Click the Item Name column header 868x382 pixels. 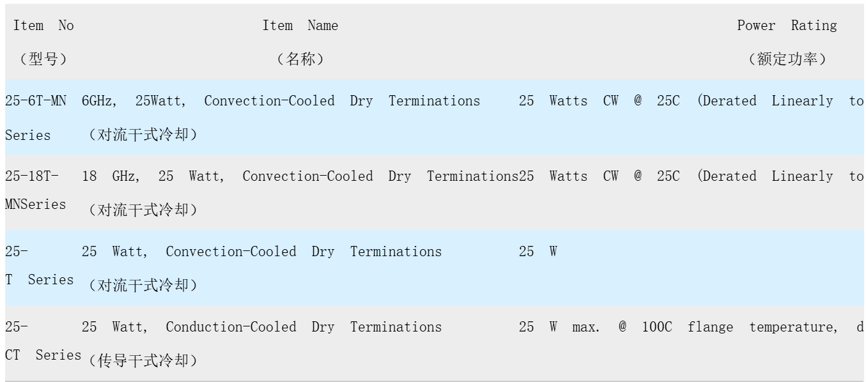coord(300,26)
